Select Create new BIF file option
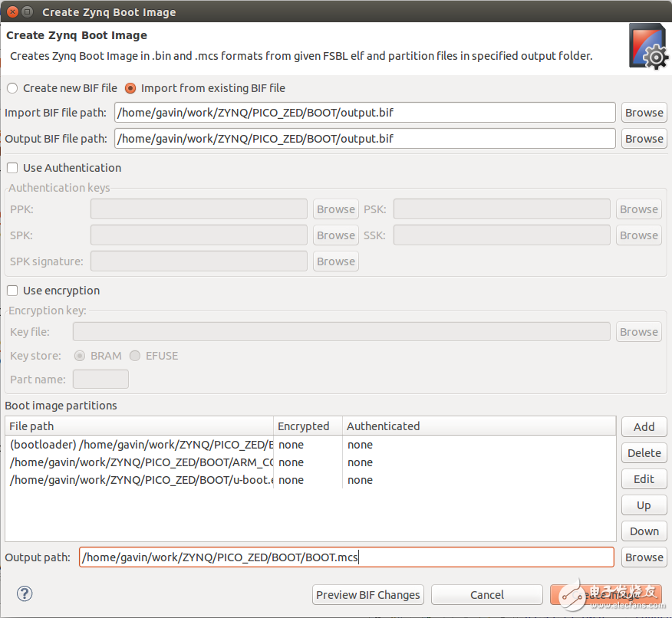The height and width of the screenshot is (618, 672). coord(12,88)
